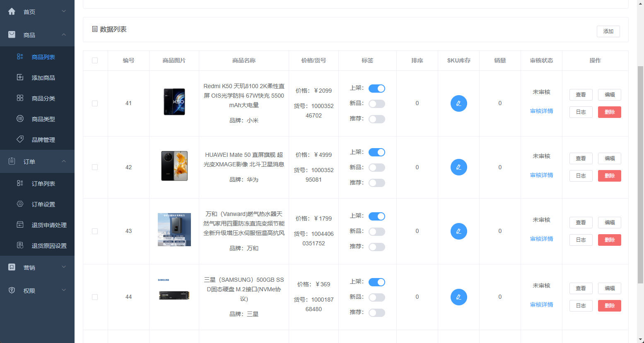Click the vertical page scrollbar
Viewport: 644px width, 343px height.
[x=640, y=174]
